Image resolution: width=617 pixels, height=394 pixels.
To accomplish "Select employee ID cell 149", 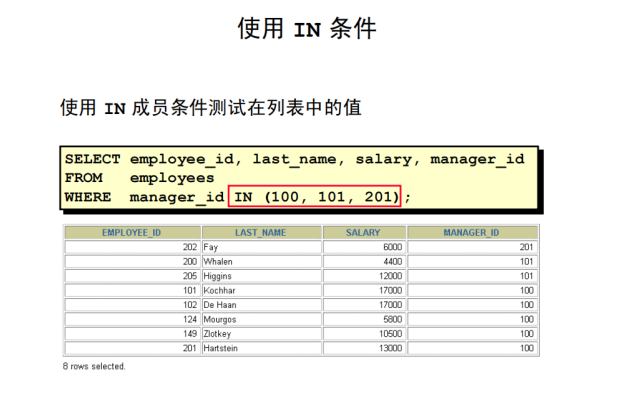I will coord(132,334).
